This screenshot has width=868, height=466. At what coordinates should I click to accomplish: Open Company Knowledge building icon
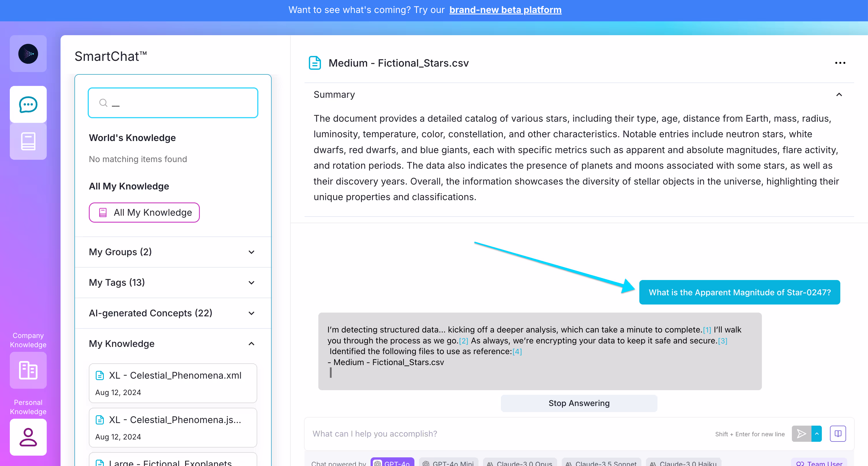click(28, 370)
